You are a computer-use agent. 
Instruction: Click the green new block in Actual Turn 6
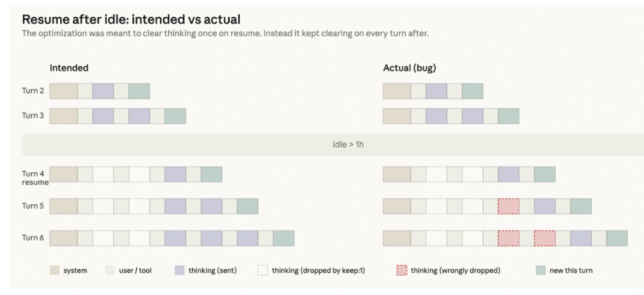tap(617, 238)
